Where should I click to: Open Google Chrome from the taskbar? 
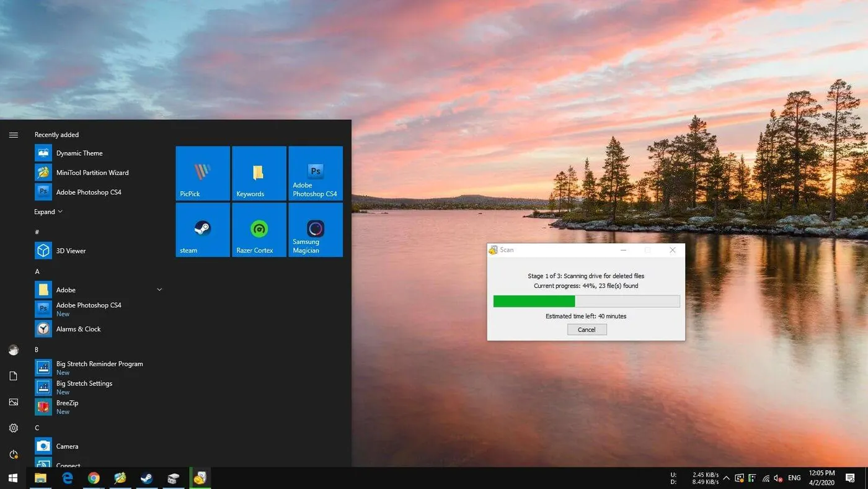94,478
